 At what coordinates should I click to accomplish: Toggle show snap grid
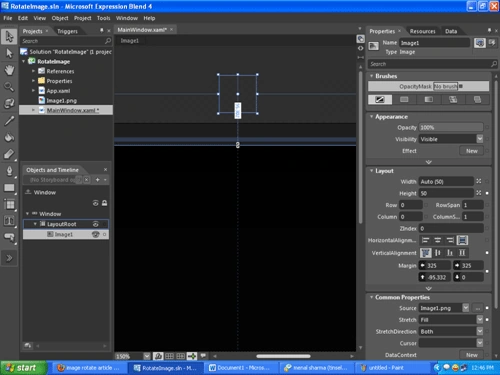[x=169, y=356]
